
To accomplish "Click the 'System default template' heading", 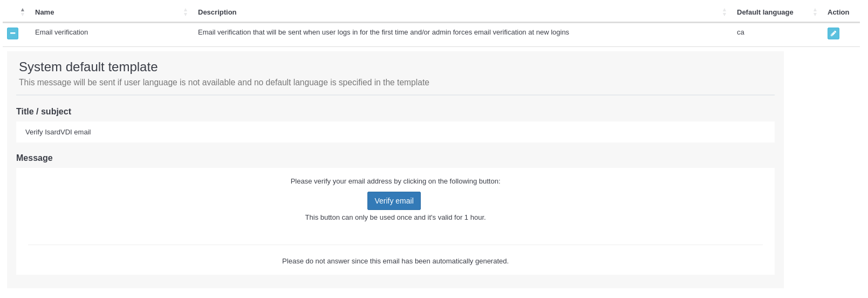I will [x=88, y=67].
